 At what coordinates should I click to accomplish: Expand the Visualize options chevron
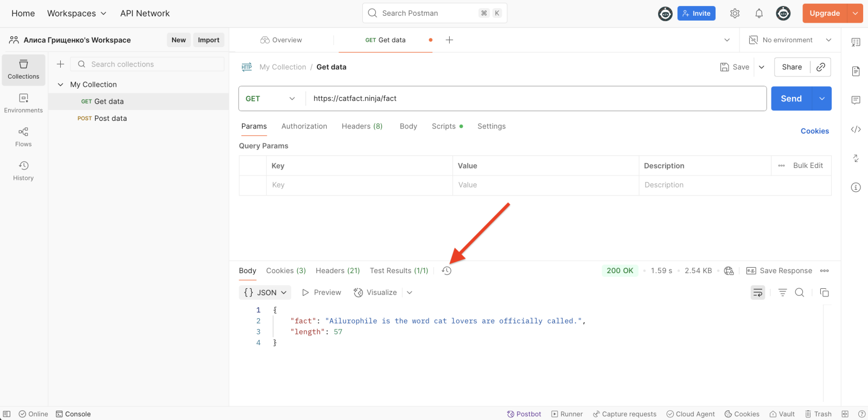click(410, 293)
